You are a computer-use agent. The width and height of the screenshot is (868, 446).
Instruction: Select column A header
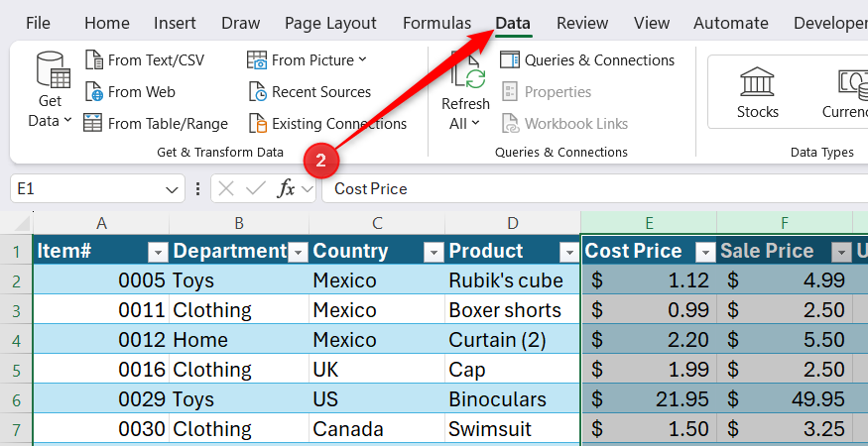click(x=101, y=223)
